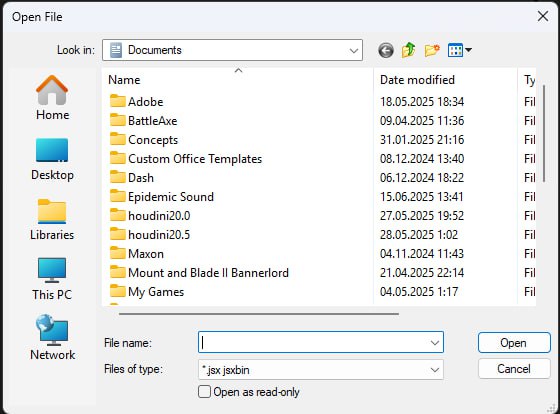Click the horizontal scrollbar under file list
The image size is (560, 414).
259,314
